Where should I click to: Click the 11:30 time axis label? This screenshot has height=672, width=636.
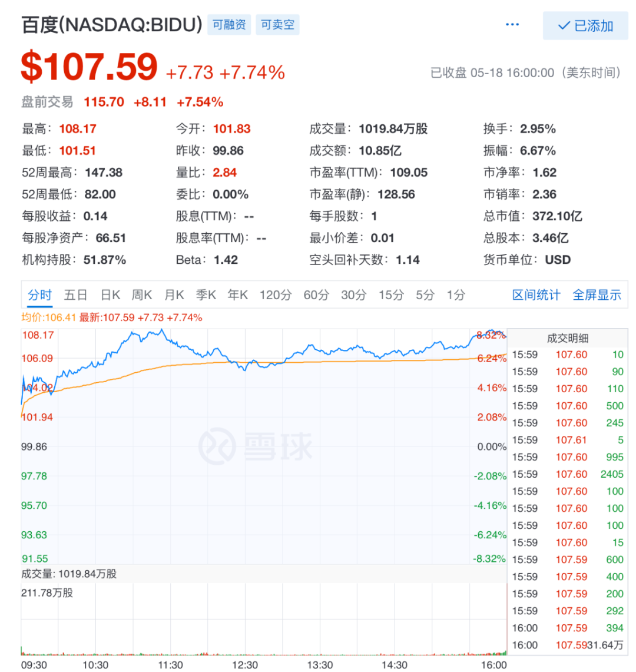tap(171, 665)
